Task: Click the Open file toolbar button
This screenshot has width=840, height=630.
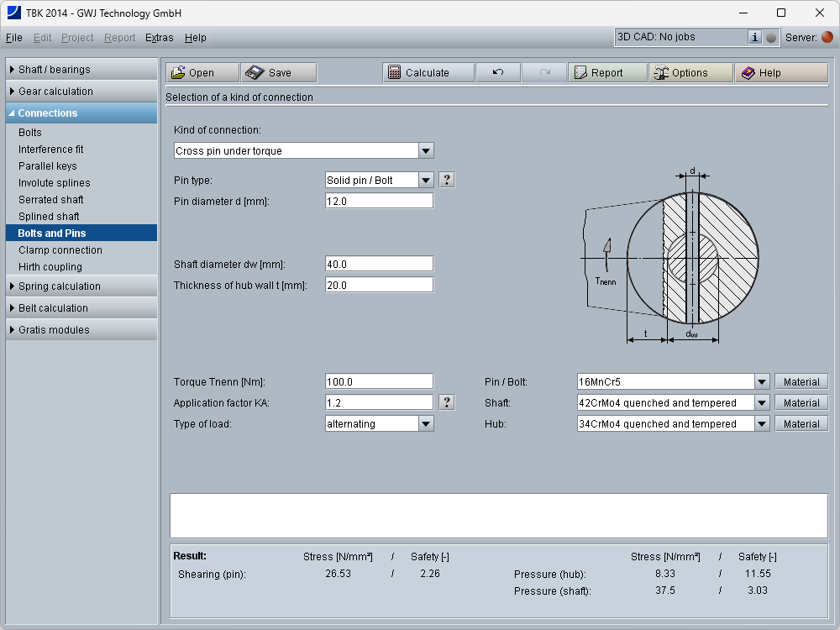Action: 202,73
